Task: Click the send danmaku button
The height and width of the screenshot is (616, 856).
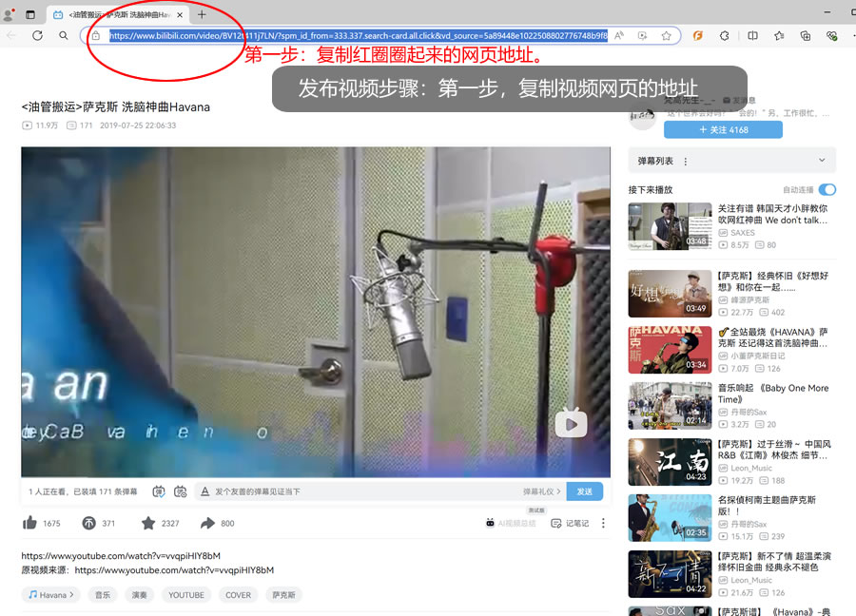Action: (x=585, y=491)
